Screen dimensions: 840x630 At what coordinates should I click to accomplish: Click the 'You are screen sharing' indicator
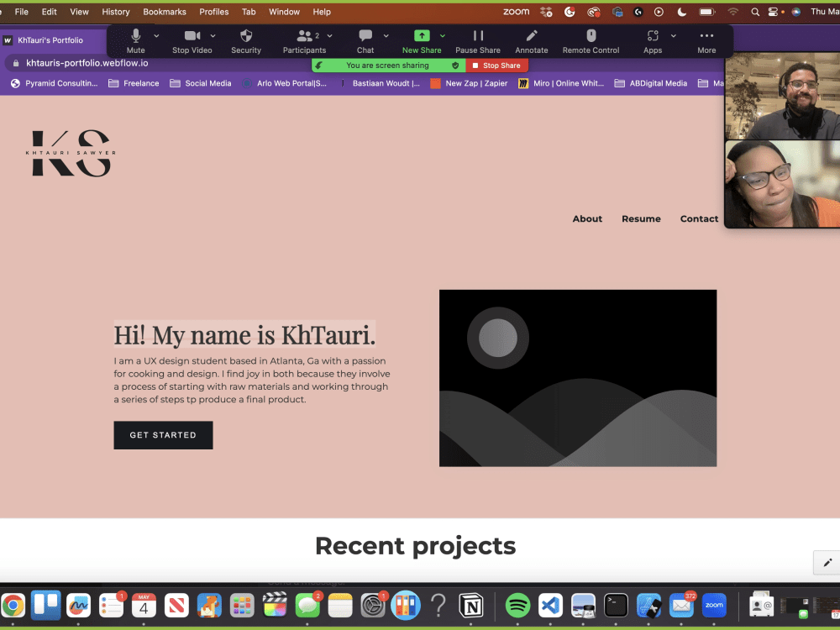point(387,66)
